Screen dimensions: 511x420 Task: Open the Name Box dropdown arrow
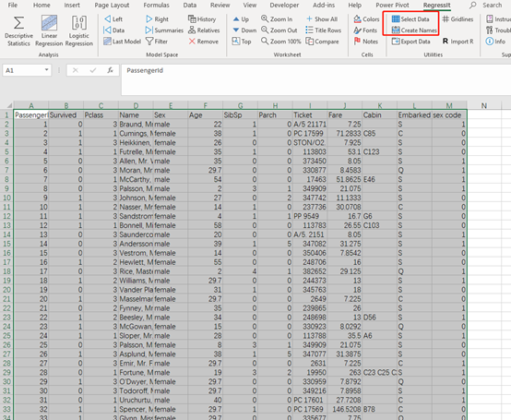tap(47, 70)
